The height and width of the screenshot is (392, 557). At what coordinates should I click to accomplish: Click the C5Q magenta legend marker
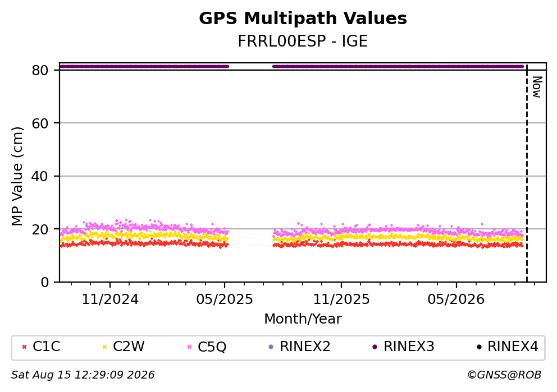[189, 347]
